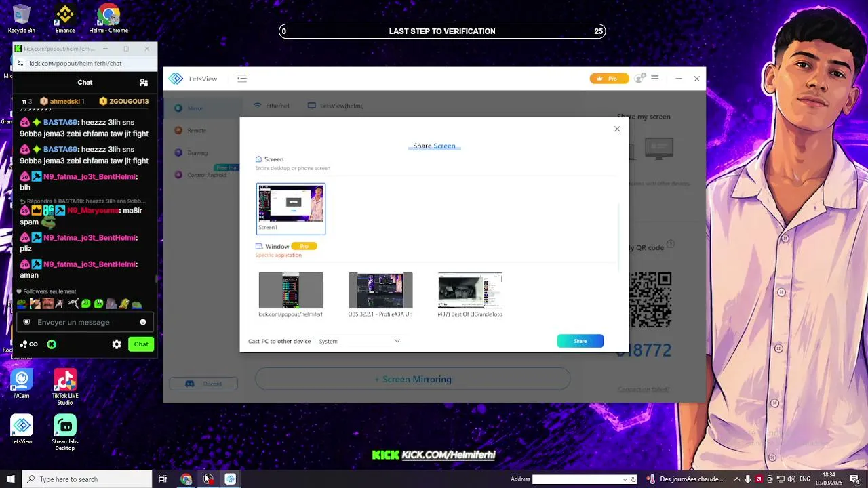
Task: Click the Kick site info icon in the address bar
Action: 20,63
